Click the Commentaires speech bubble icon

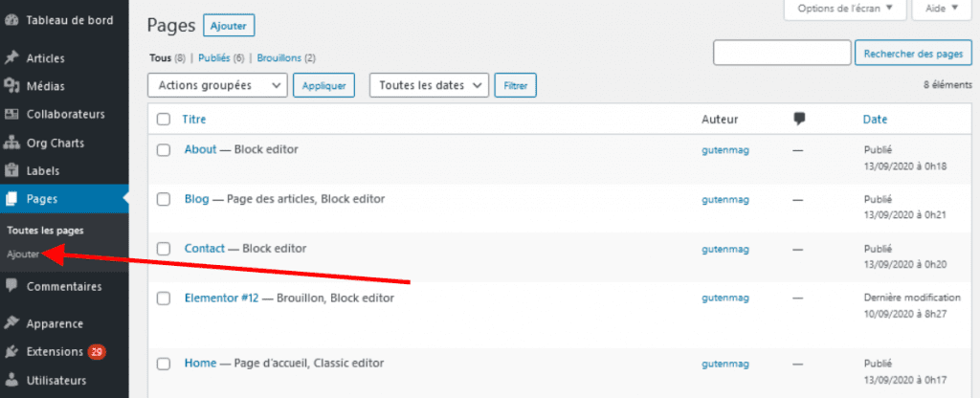(11, 286)
